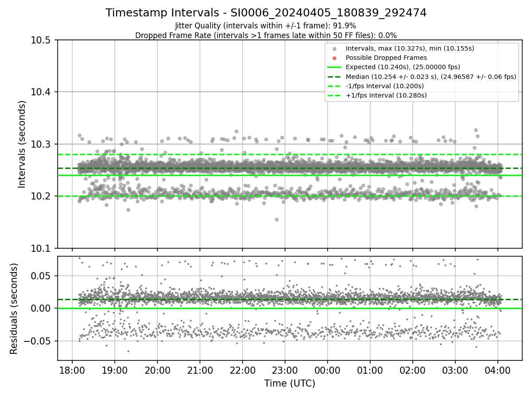The image size is (532, 399).
Task: Click the solid green line sample beside "Expected"
Action: [335, 67]
